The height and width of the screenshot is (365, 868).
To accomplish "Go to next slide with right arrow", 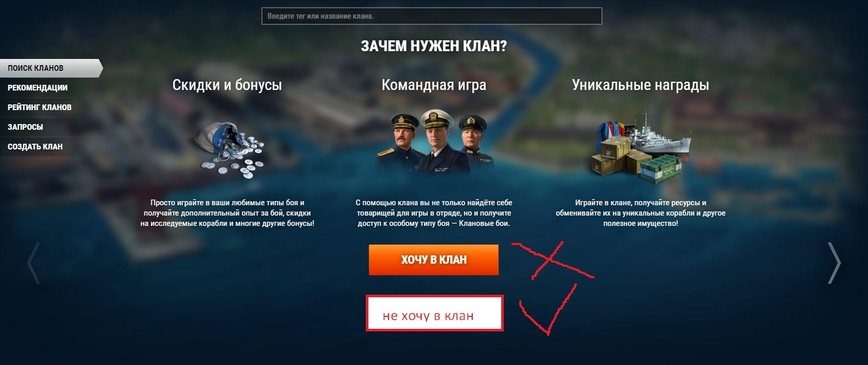I will point(834,263).
